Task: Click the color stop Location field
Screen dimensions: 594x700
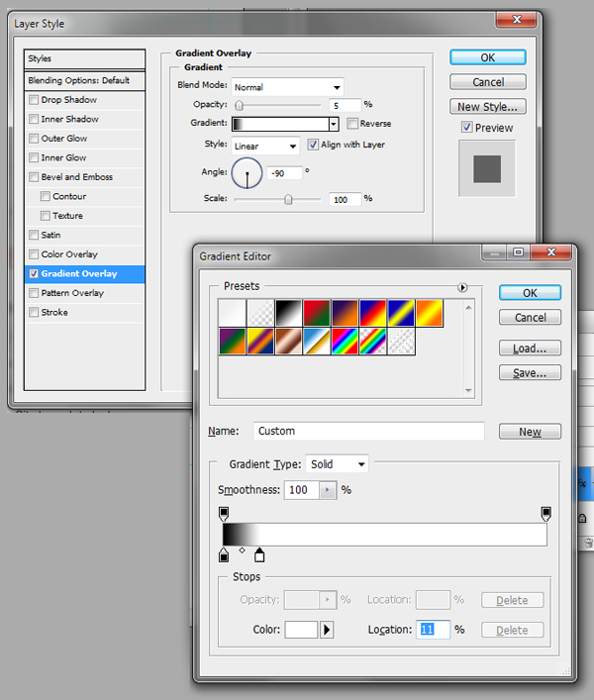Action: [433, 630]
